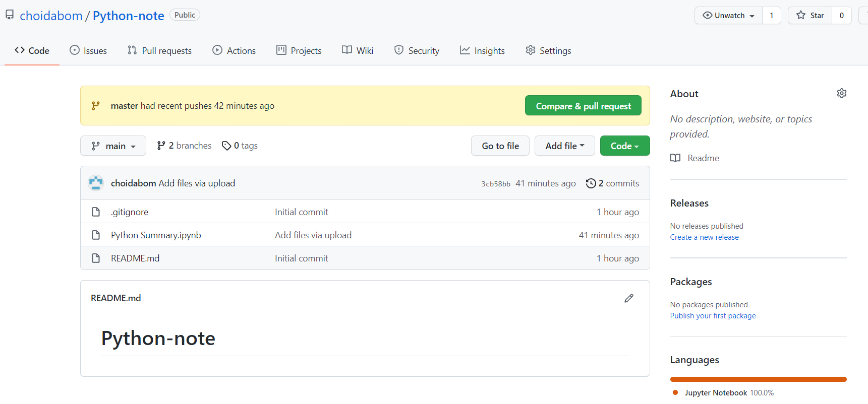The width and height of the screenshot is (868, 404).
Task: Expand the Unwatch notifications dropdown
Action: (x=729, y=15)
